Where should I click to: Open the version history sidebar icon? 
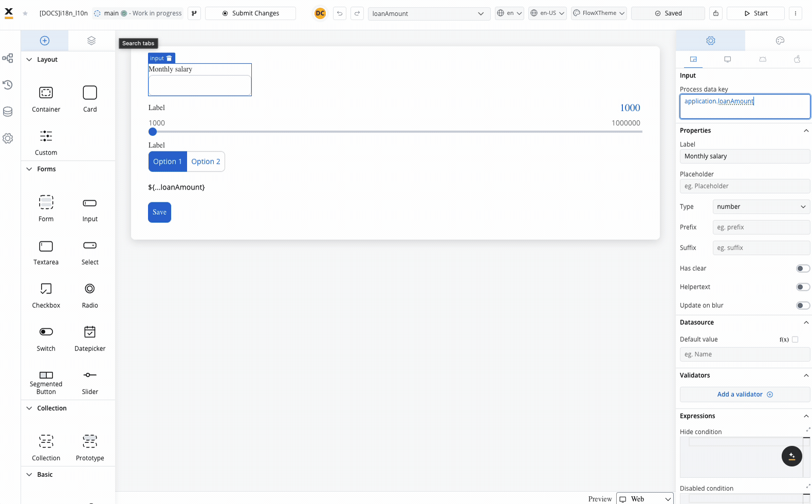(x=8, y=85)
